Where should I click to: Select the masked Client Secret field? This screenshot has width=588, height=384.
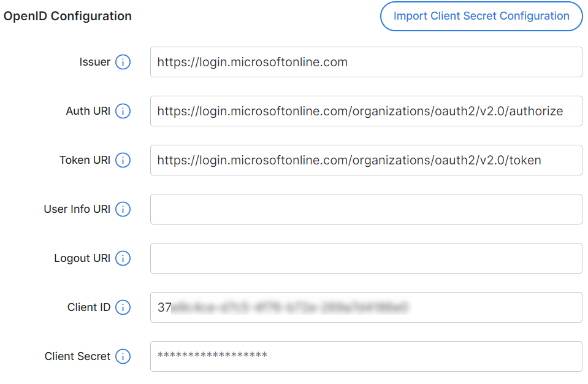point(365,356)
